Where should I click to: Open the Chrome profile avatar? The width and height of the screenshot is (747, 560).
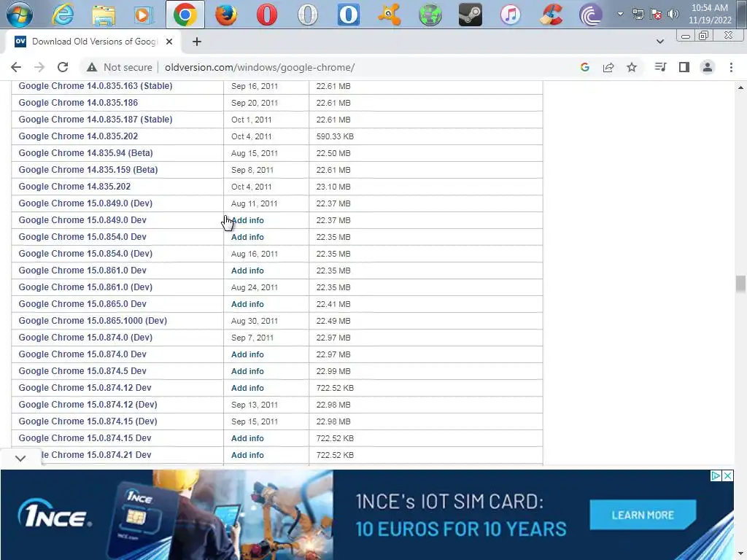(x=708, y=67)
